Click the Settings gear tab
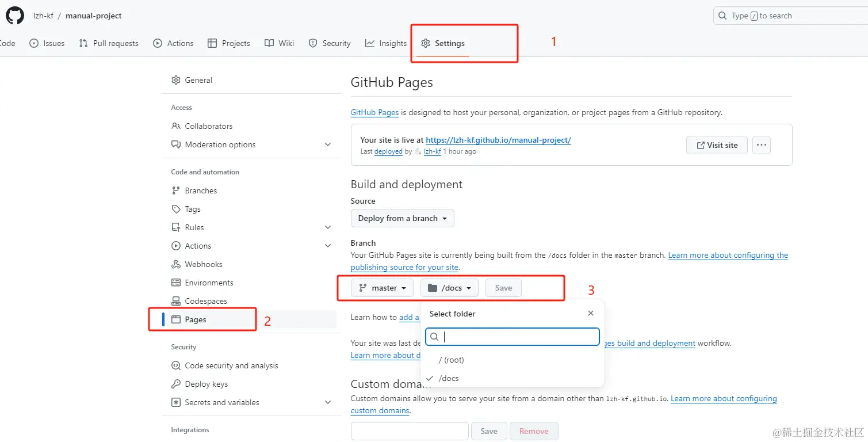The height and width of the screenshot is (442, 868). (x=443, y=43)
